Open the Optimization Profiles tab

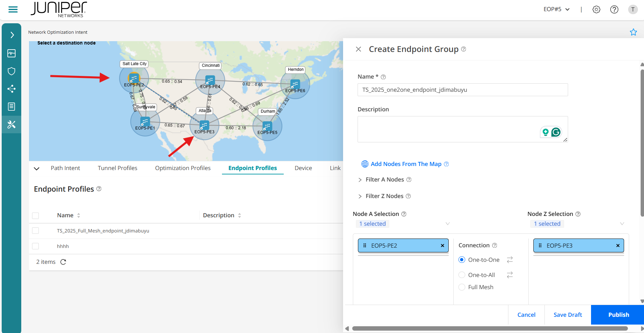pyautogui.click(x=183, y=168)
